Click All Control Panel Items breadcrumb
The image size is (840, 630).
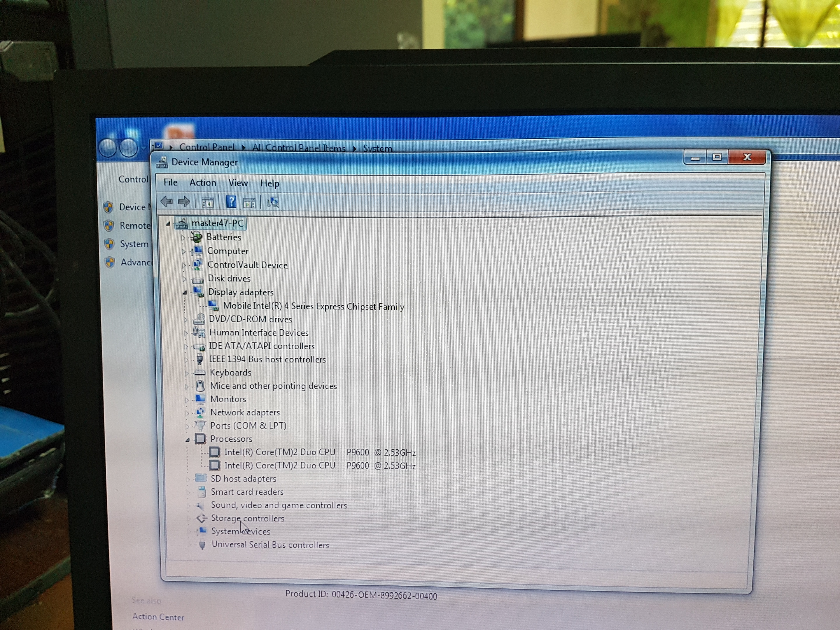coord(299,148)
